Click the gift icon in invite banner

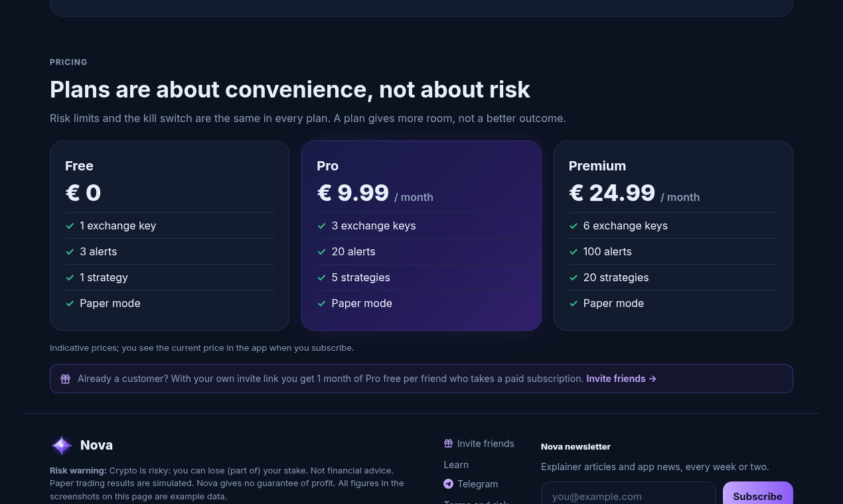point(65,379)
